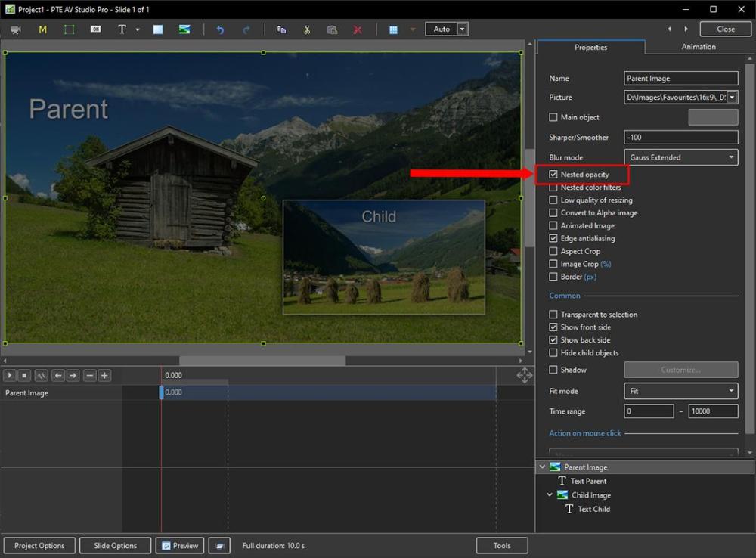Screen dimensions: 756x558
Task: Select Text Parent in the objects tree
Action: [588, 481]
